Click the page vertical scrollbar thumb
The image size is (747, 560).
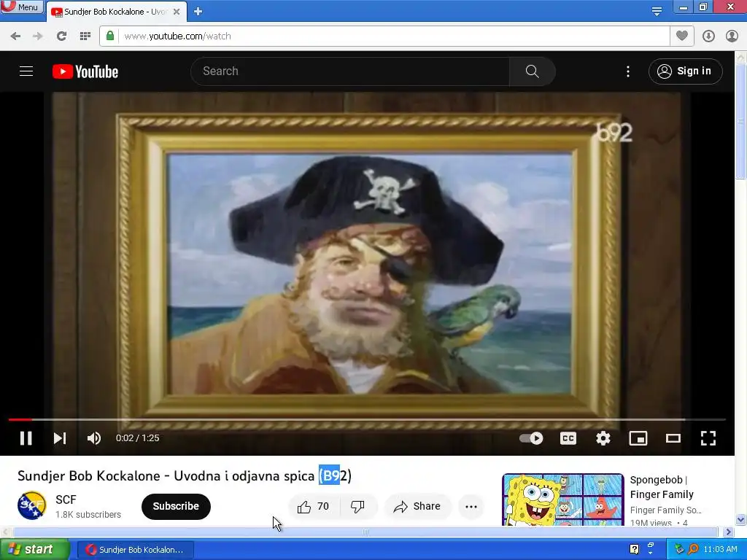point(741,122)
